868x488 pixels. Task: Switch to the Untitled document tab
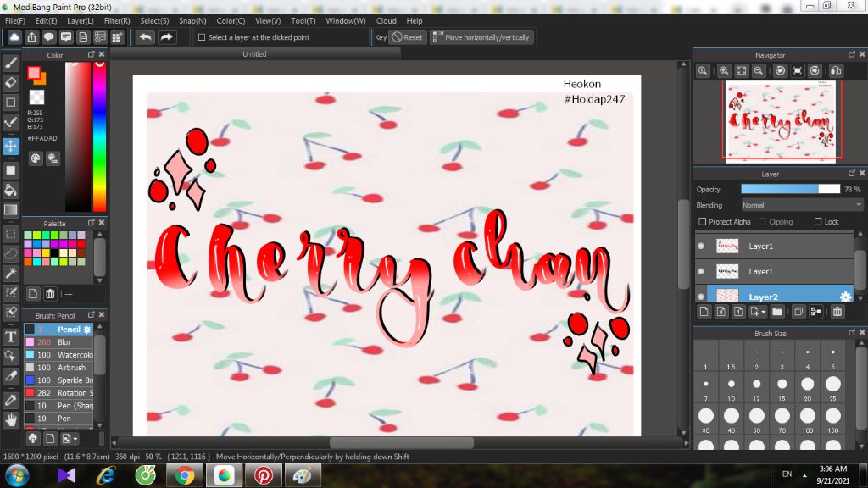tap(254, 53)
